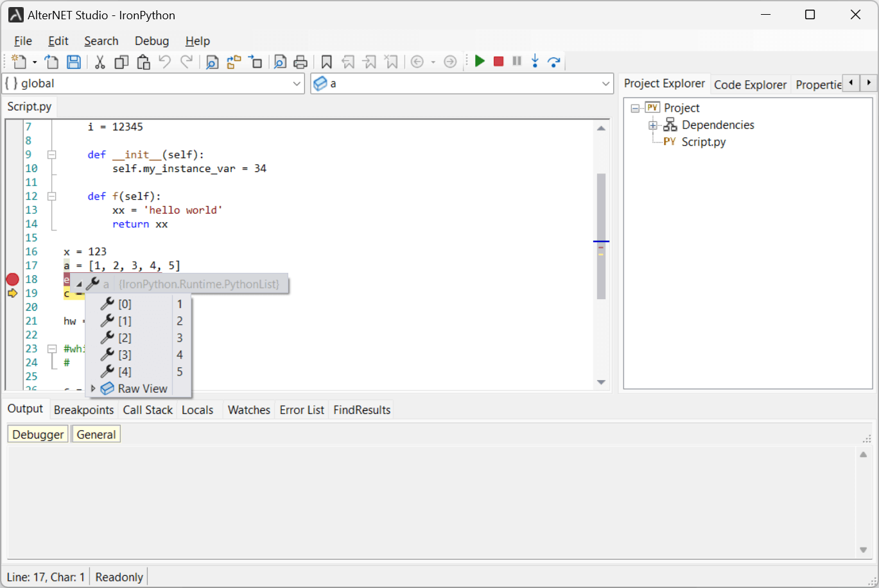This screenshot has height=588, width=879.
Task: Toggle bookmark with the bookmark icon
Action: (326, 62)
